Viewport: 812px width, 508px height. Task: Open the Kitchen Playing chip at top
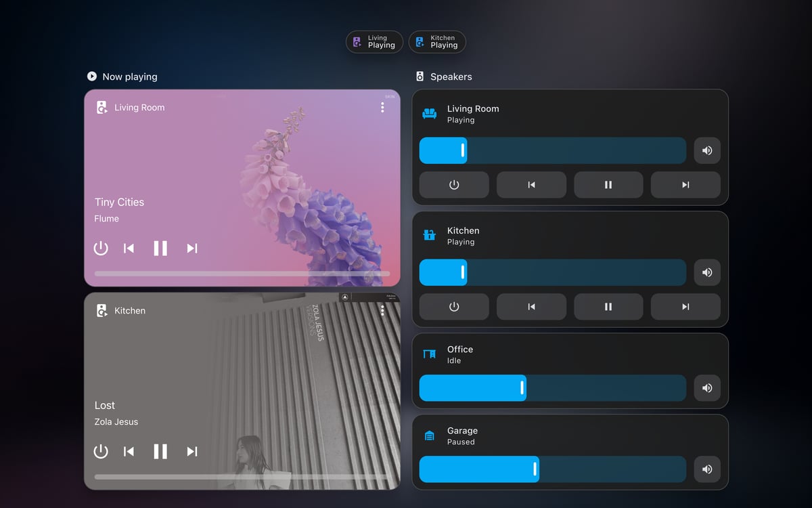click(x=437, y=42)
